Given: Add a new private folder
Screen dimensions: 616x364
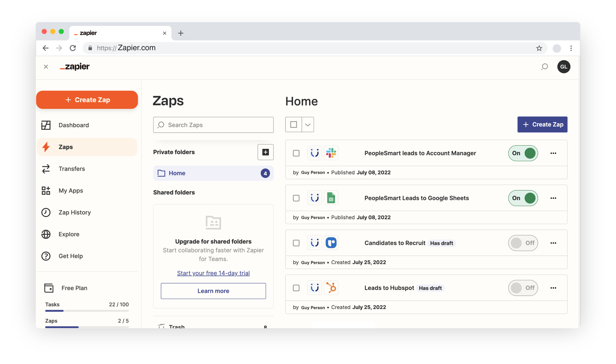Looking at the screenshot, I should coord(265,152).
